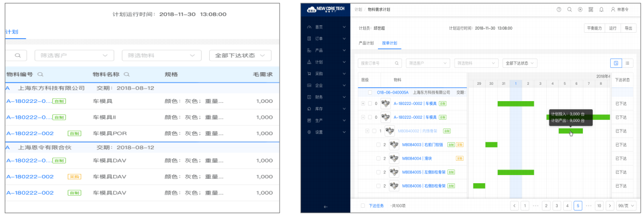Screen dimensions: 644x216
Task: Select checkbox for M8084006 右侧B柱骨架
Action: [x=379, y=185]
